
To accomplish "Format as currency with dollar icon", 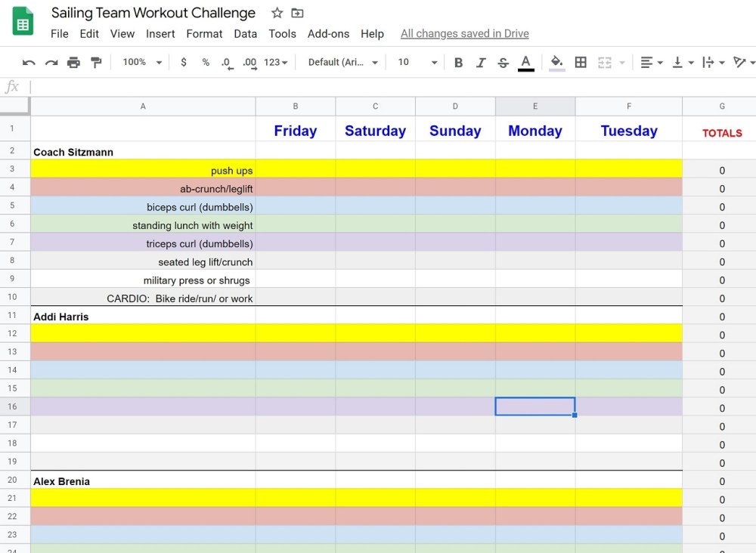I will pos(184,63).
